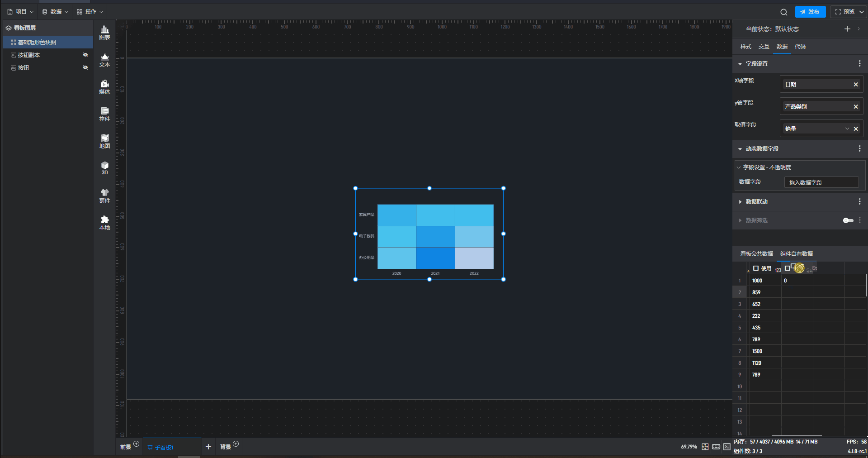868x458 pixels.
Task: Enable the 数据筛选 toggle switch
Action: click(x=848, y=220)
